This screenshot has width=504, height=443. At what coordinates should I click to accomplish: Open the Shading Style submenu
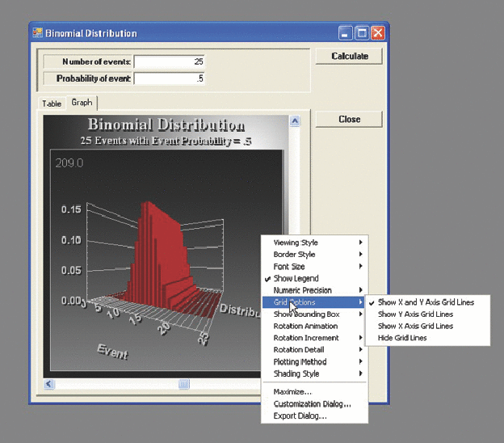pos(296,373)
